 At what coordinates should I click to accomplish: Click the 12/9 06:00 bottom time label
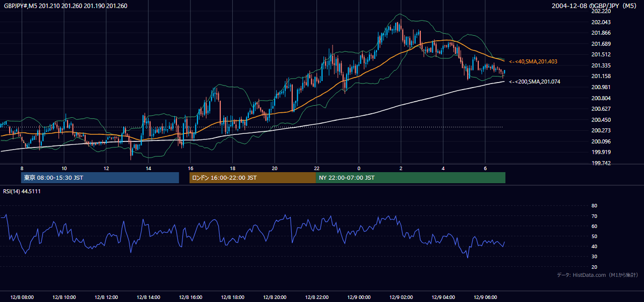pos(485,297)
